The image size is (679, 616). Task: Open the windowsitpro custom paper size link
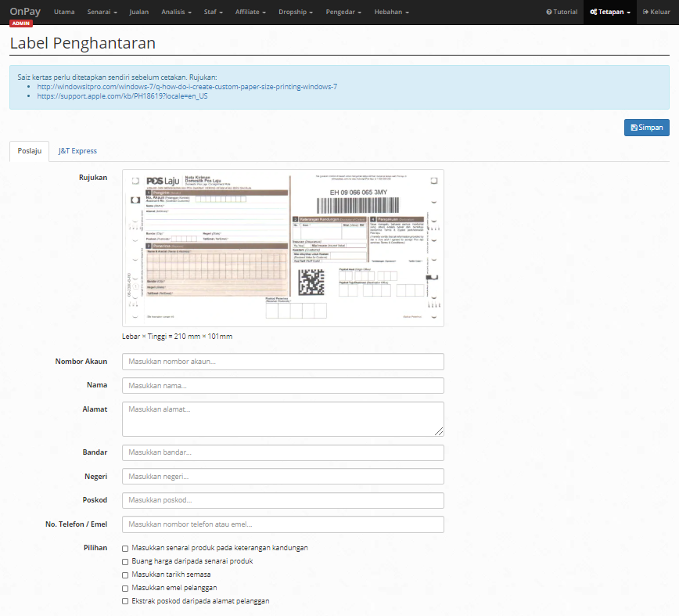[187, 87]
